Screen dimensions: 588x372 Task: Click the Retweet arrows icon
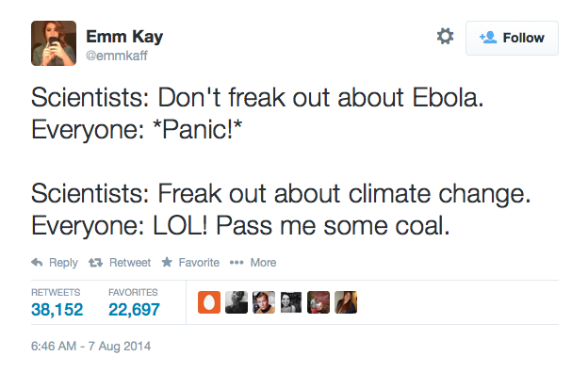tap(95, 263)
